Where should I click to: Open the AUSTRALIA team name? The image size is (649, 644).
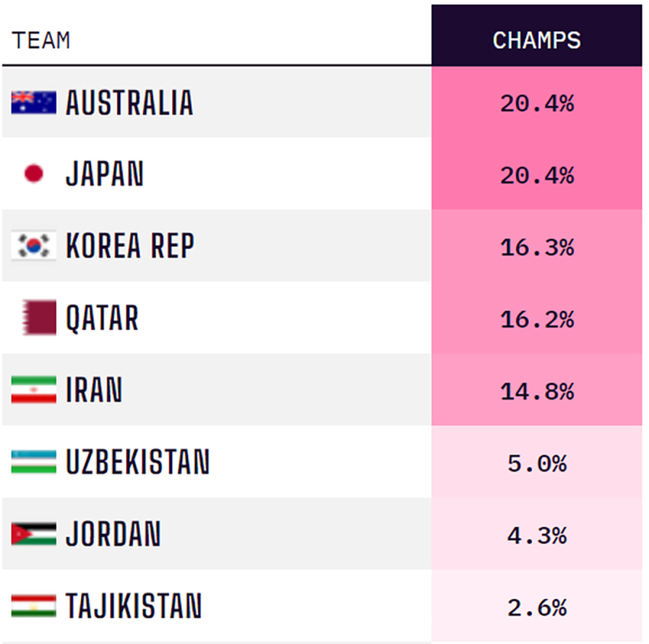tap(130, 103)
